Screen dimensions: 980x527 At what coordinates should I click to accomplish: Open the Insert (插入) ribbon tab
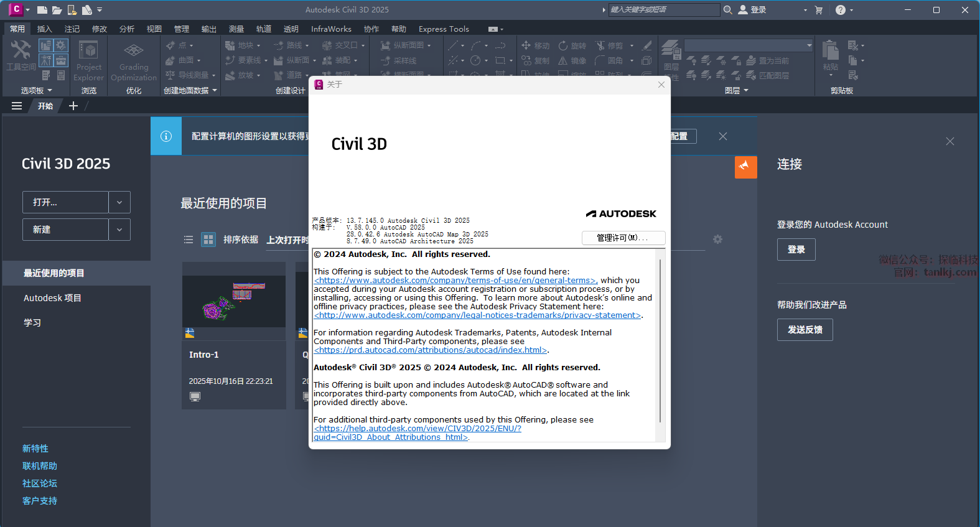coord(45,29)
